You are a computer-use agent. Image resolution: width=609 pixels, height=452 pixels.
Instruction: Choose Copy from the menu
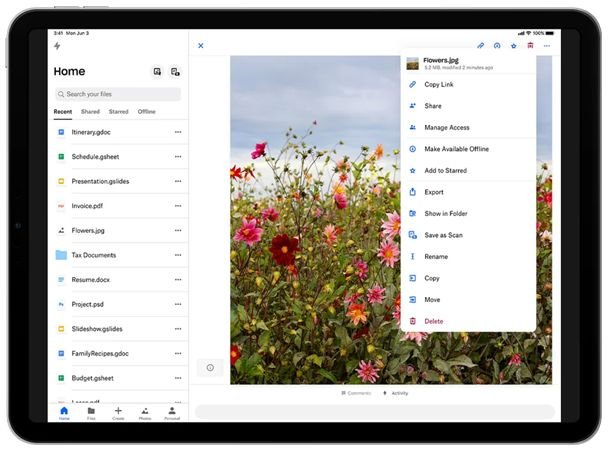click(468, 278)
